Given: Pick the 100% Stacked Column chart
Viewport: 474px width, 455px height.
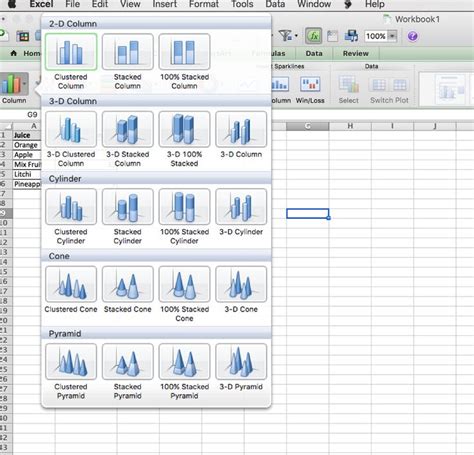Looking at the screenshot, I should [184, 52].
